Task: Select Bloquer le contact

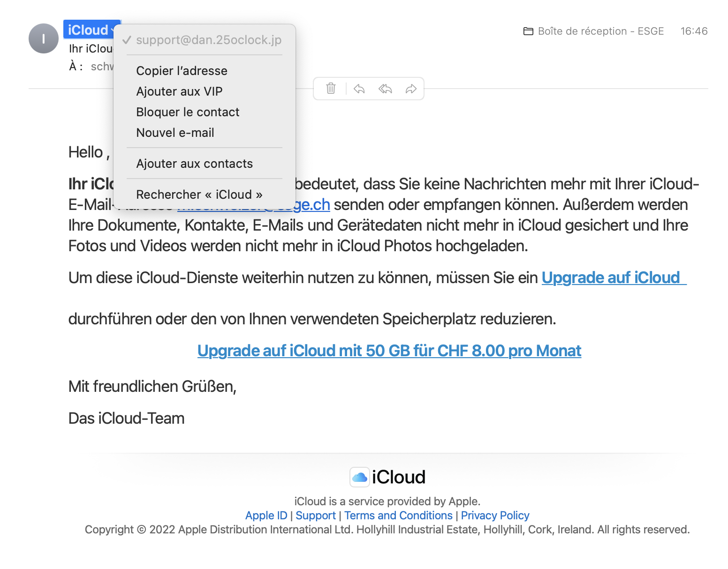Action: point(188,112)
